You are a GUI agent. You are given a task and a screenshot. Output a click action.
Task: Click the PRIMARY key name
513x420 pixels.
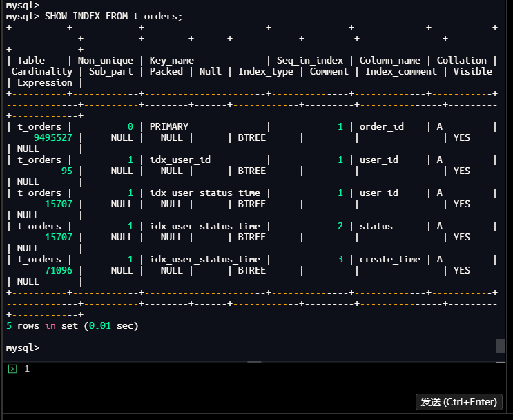pos(169,126)
